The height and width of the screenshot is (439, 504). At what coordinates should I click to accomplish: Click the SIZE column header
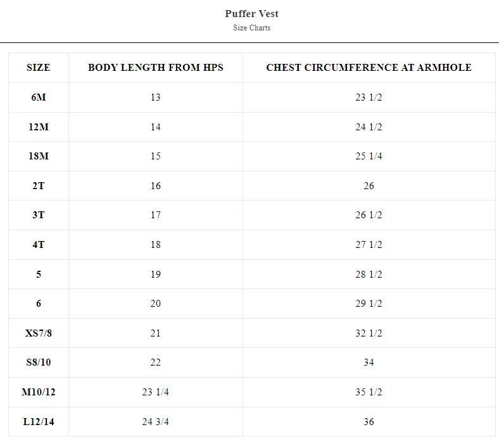tap(39, 68)
